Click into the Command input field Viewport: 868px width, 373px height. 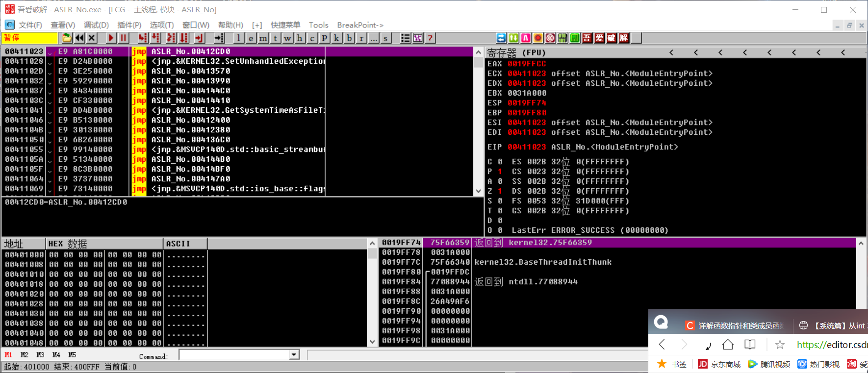[234, 355]
